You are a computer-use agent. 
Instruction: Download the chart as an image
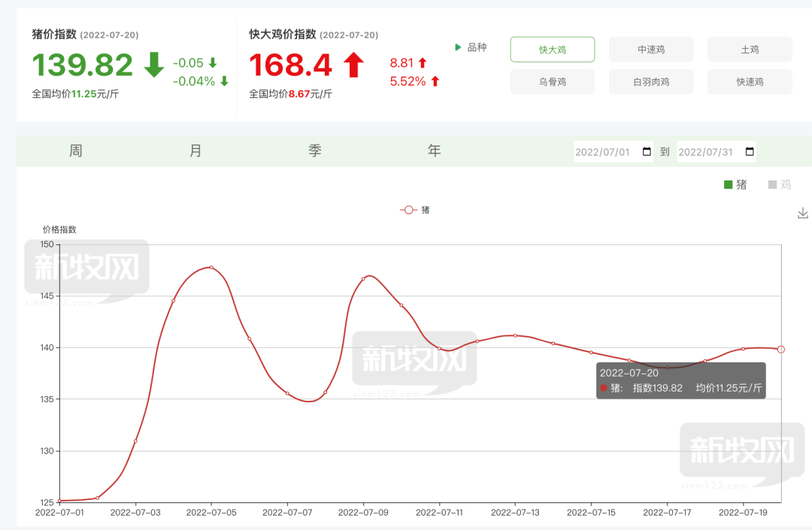click(x=803, y=214)
